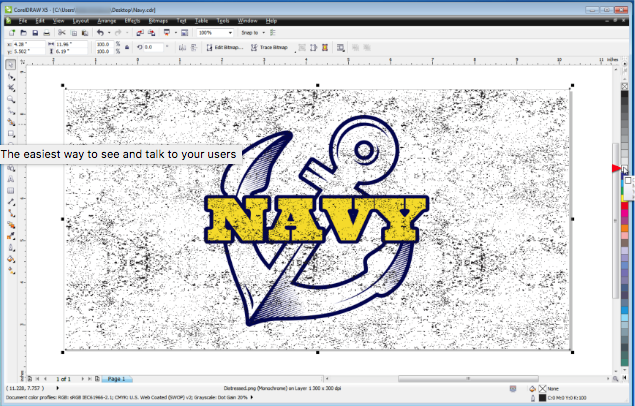This screenshot has width=635, height=406.
Task: Switch to the Page 1 tab
Action: click(x=116, y=379)
